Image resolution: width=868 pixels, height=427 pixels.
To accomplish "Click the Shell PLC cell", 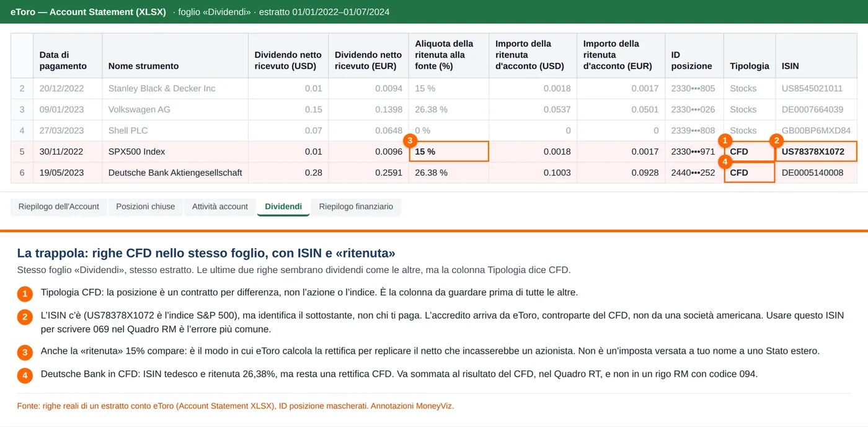I will click(175, 131).
